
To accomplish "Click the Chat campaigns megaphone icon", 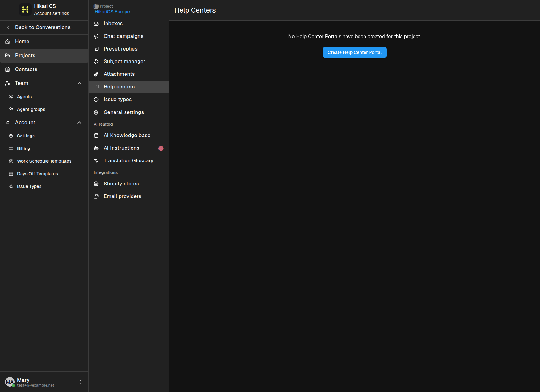I will (x=96, y=36).
